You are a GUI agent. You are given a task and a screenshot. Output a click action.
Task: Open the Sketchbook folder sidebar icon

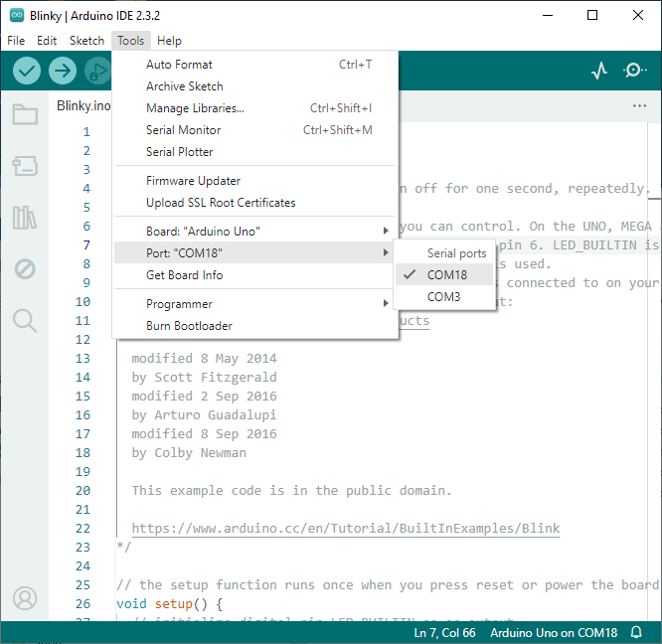click(25, 114)
